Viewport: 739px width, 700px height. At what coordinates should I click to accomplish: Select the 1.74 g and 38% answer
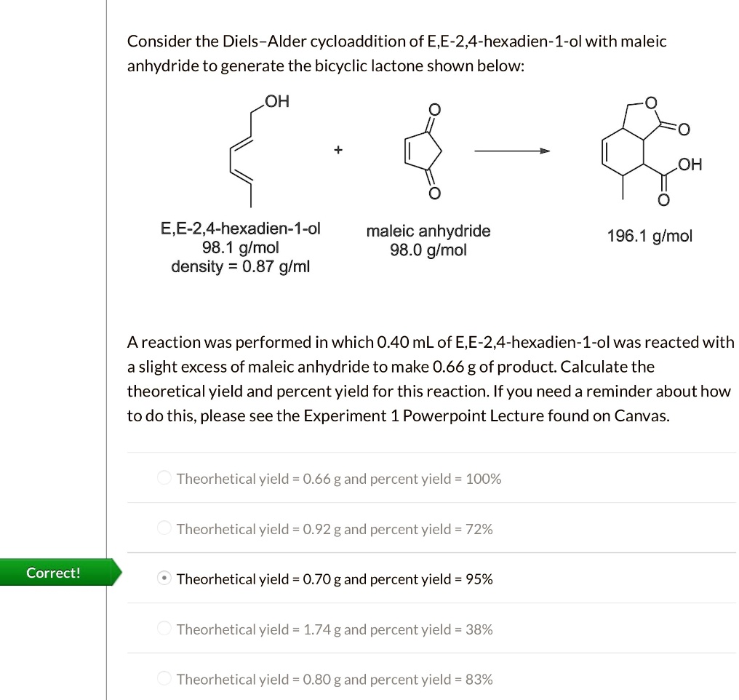[333, 629]
